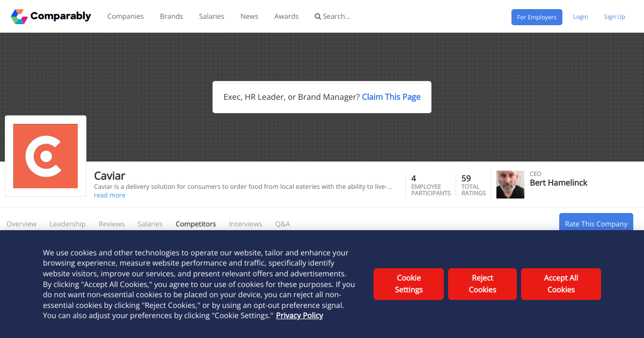Open the Brands menu

click(171, 17)
